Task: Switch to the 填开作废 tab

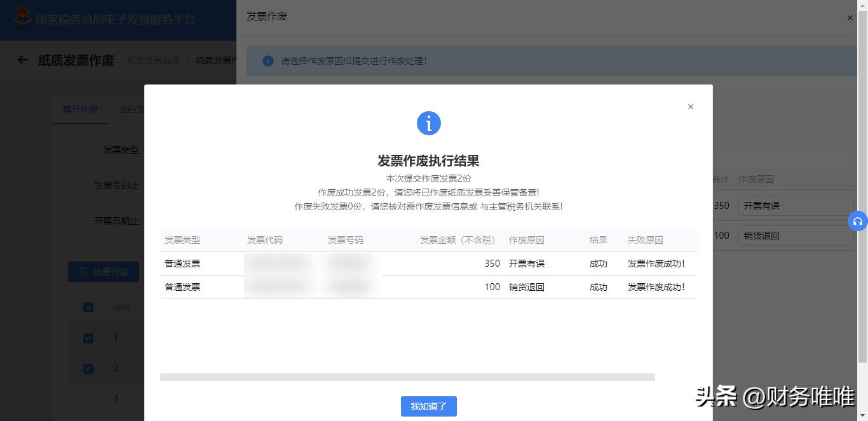Action: [x=80, y=109]
